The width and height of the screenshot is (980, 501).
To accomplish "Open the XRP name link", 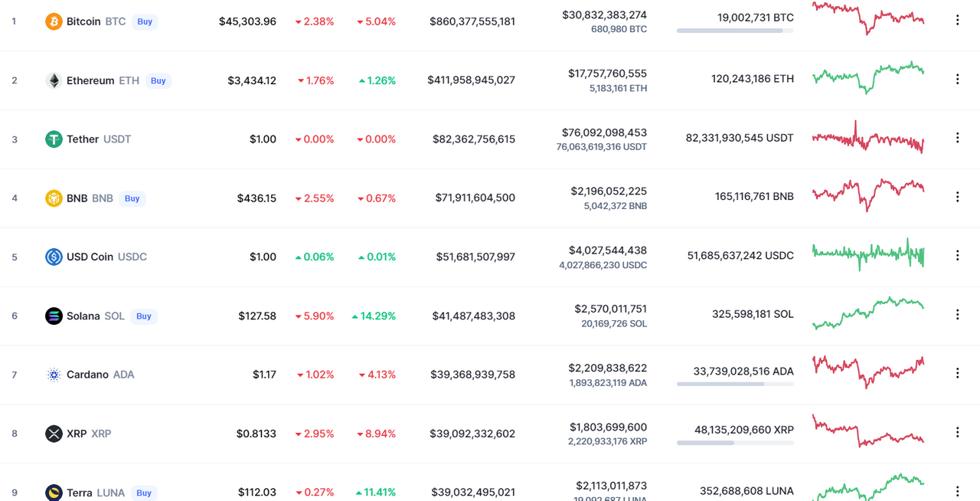I will 89,434.
